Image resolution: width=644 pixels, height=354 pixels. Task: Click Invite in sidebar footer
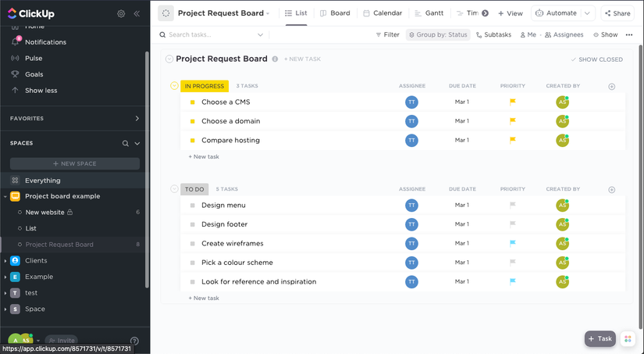click(x=62, y=341)
